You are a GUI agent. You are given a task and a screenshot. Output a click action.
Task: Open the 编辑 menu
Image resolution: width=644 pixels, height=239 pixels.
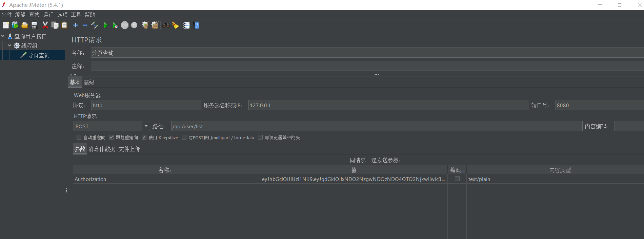coord(20,15)
